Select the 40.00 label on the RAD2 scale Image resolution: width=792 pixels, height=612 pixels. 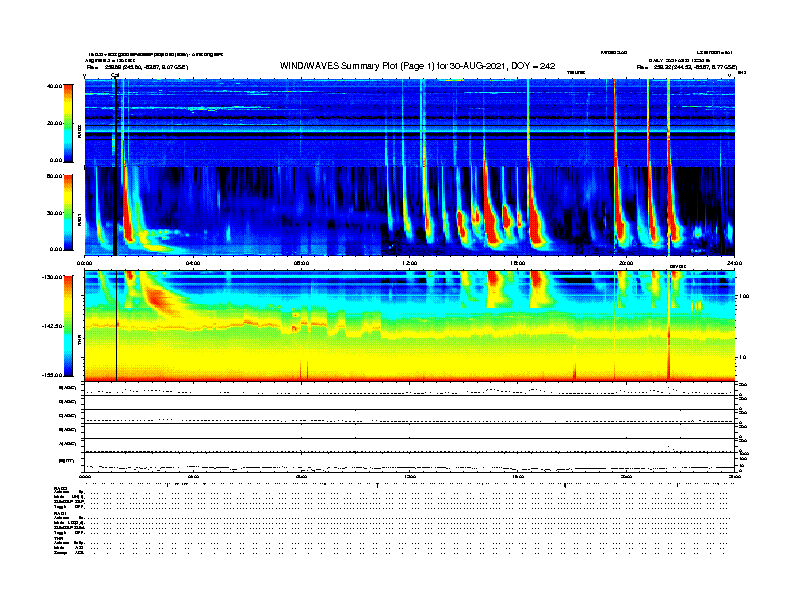[x=55, y=86]
